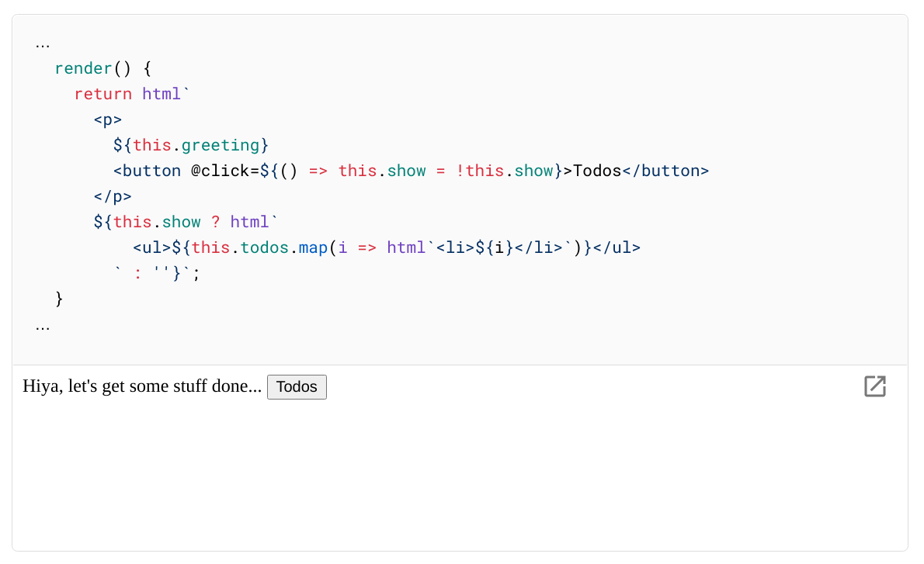This screenshot has width=924, height=564.
Task: Open the demo in a new window
Action: click(x=875, y=386)
